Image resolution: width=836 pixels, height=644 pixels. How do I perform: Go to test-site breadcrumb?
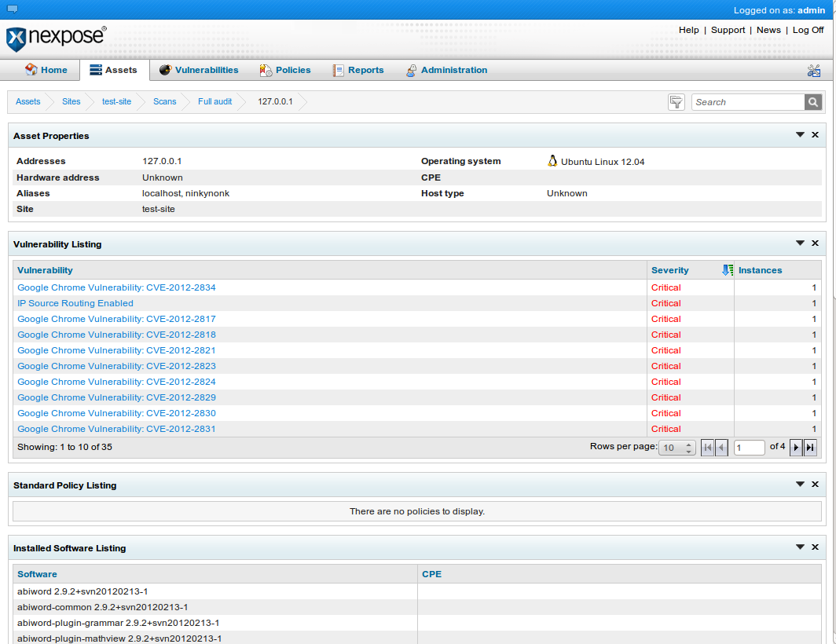(x=116, y=101)
